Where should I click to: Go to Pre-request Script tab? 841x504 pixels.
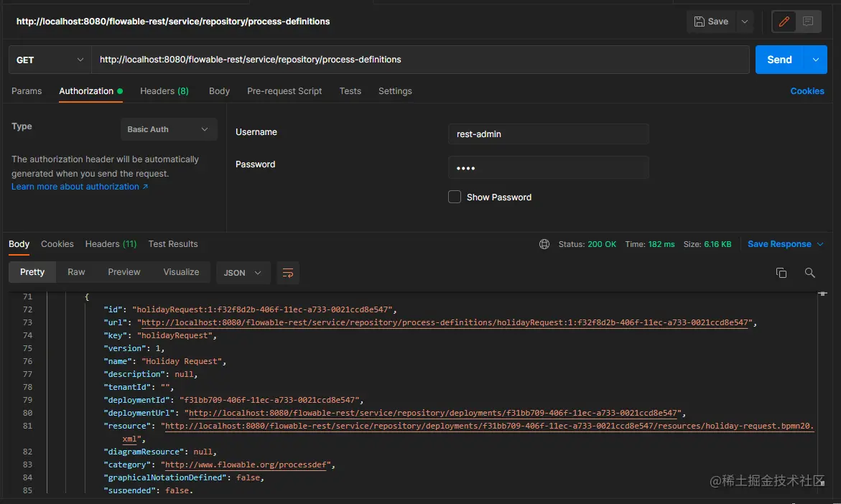pos(284,91)
